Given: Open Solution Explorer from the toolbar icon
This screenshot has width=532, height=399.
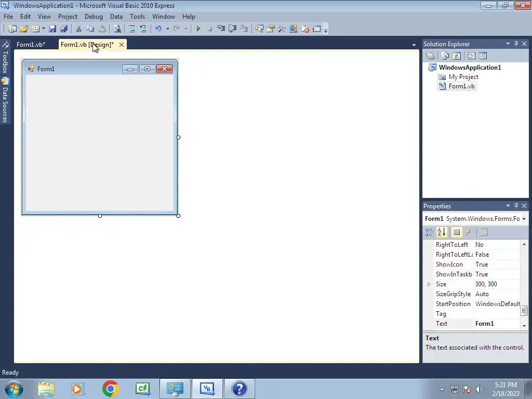Looking at the screenshot, I should (x=259, y=29).
